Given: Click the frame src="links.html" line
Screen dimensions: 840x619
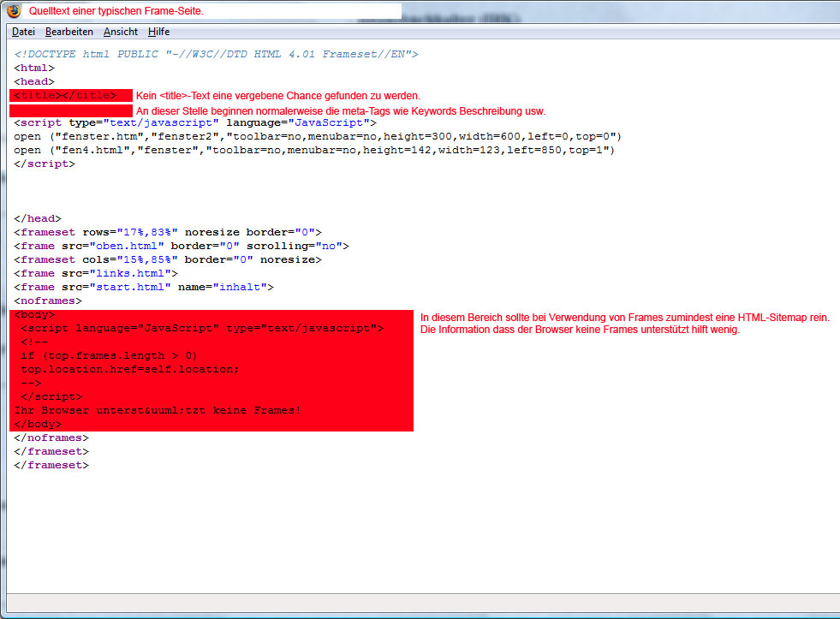Looking at the screenshot, I should [96, 273].
